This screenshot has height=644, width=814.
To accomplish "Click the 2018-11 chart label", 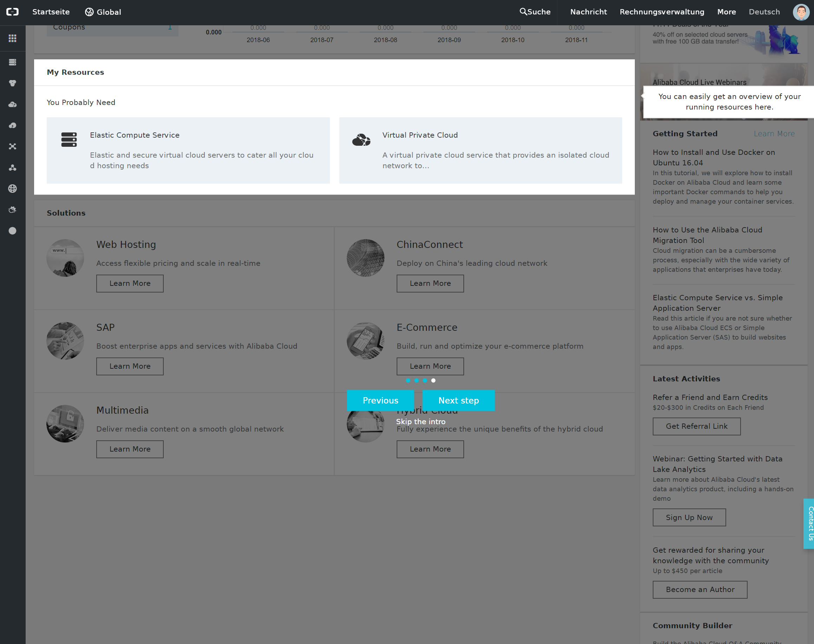I will tap(576, 40).
